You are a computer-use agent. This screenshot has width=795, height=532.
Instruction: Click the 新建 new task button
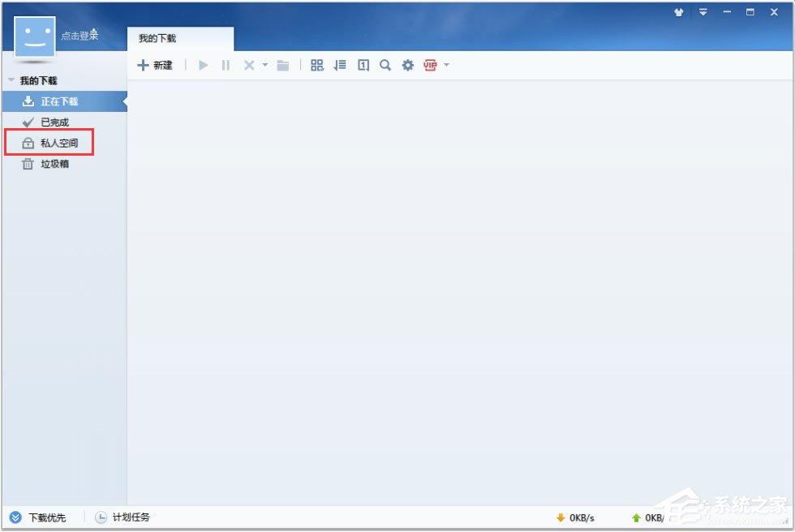[x=155, y=66]
